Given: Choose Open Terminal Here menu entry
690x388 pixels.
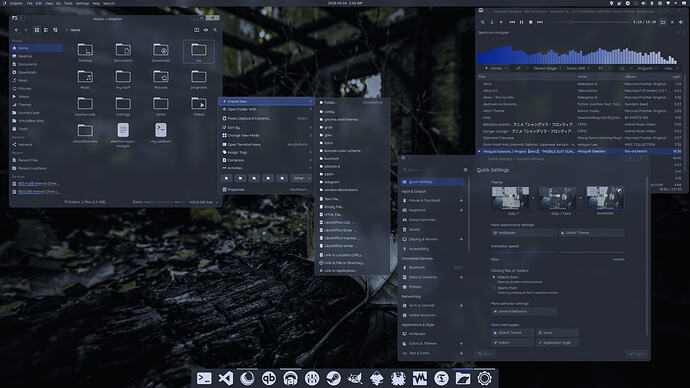Looking at the screenshot, I should tap(266, 144).
